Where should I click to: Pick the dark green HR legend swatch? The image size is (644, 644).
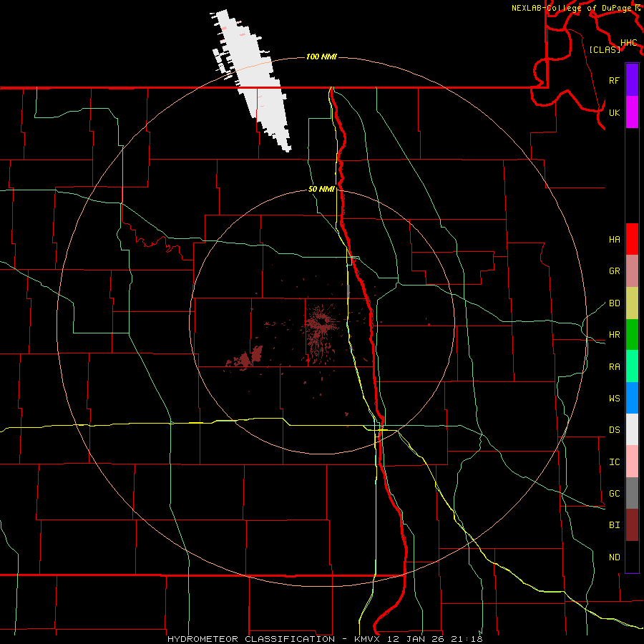pos(632,335)
